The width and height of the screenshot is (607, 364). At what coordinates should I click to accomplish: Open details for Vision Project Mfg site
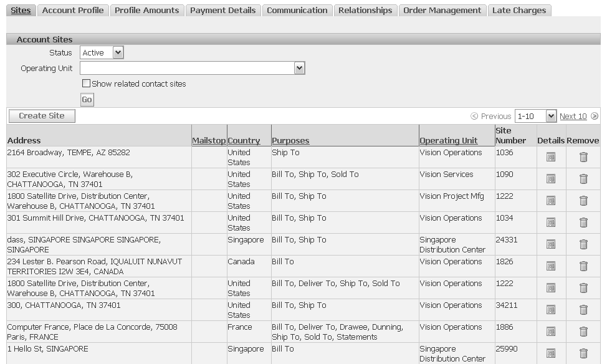550,201
